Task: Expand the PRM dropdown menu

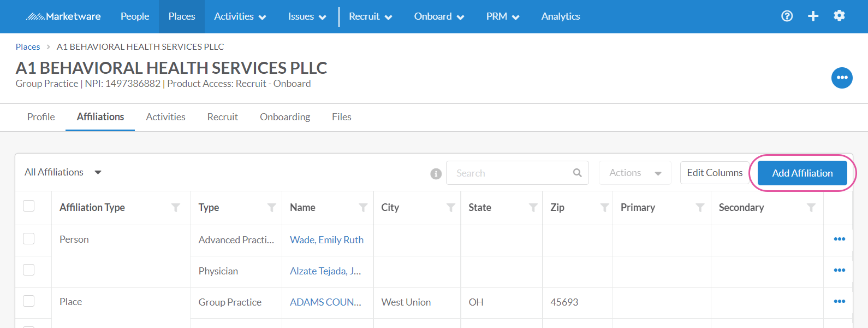Action: [x=503, y=16]
